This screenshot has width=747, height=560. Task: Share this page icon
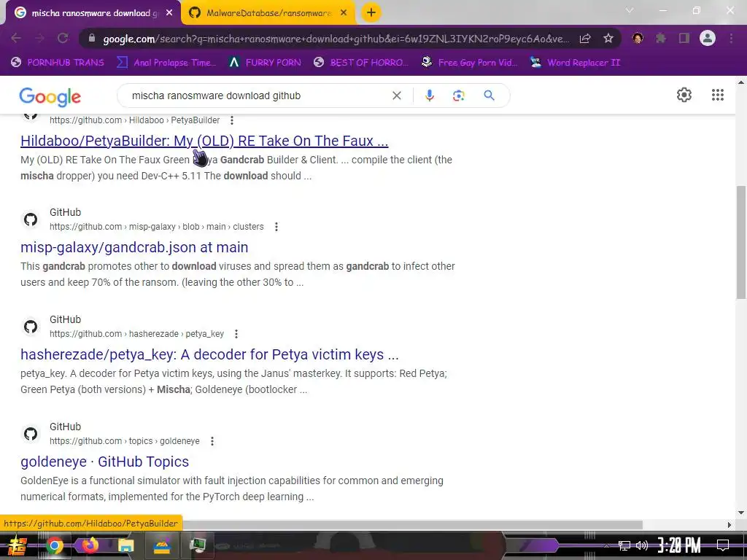point(585,39)
